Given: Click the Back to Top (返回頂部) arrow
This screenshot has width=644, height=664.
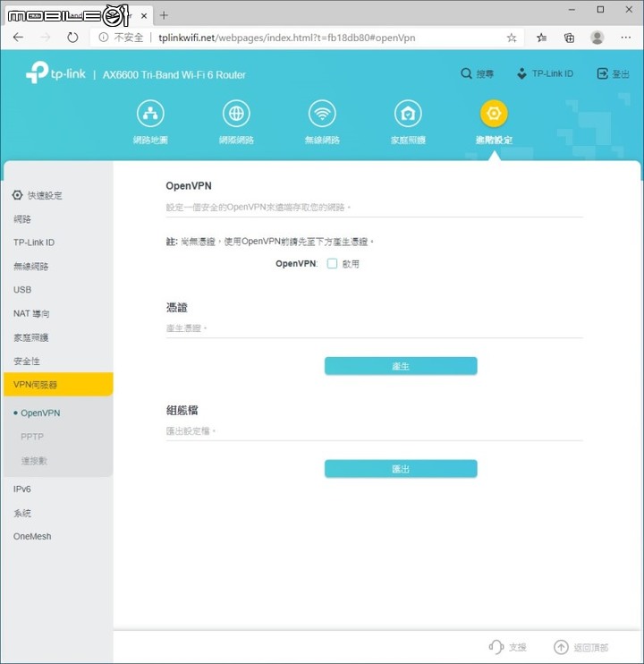Looking at the screenshot, I should [561, 647].
